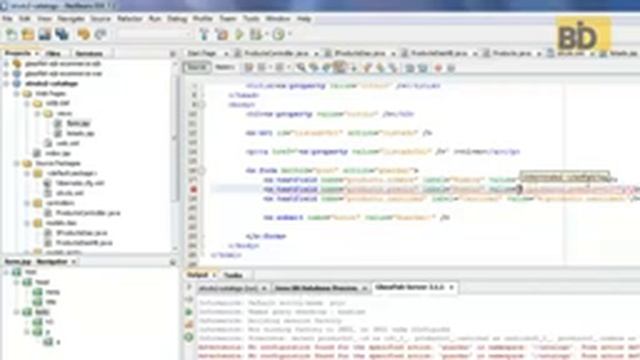The height and width of the screenshot is (360, 640).
Task: Click the Stop Macro Recording icon
Action: click(451, 68)
